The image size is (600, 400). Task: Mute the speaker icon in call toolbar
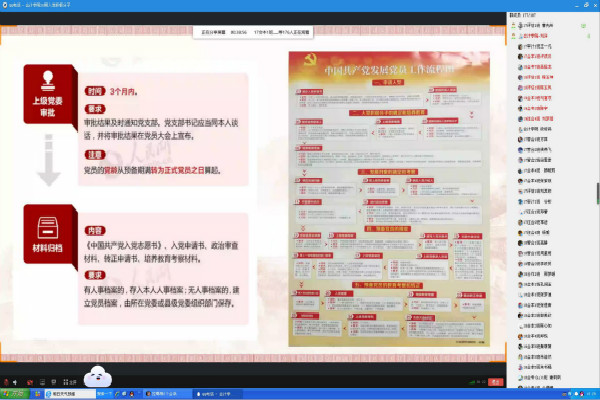coord(15,382)
